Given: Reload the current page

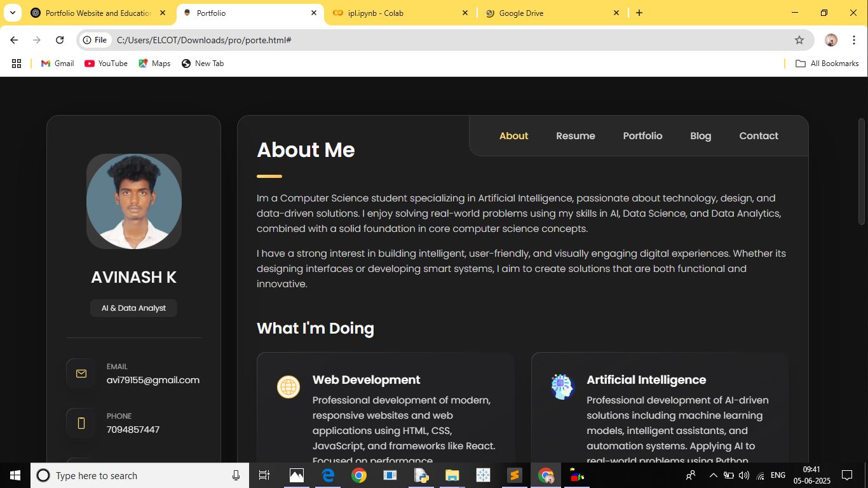Looking at the screenshot, I should point(60,40).
